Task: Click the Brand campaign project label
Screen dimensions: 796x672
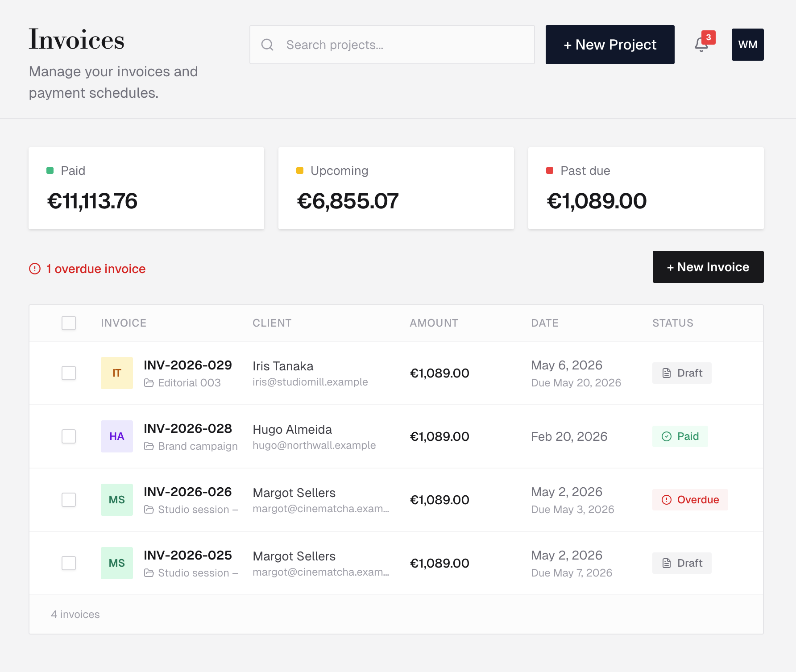Action: (198, 446)
